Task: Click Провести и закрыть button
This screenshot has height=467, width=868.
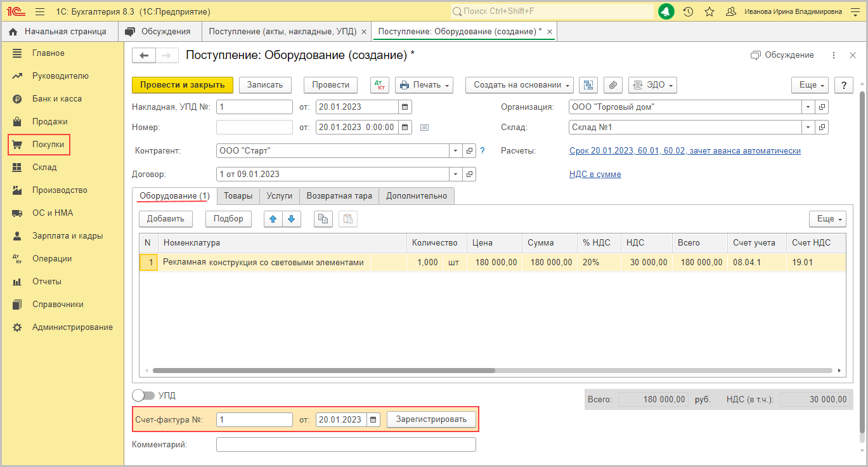Action: point(183,85)
